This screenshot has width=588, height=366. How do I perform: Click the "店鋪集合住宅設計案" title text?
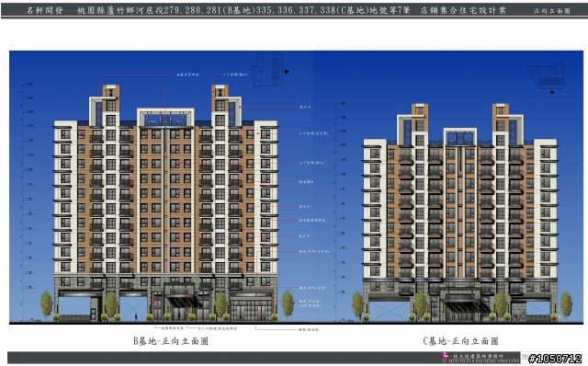463,10
